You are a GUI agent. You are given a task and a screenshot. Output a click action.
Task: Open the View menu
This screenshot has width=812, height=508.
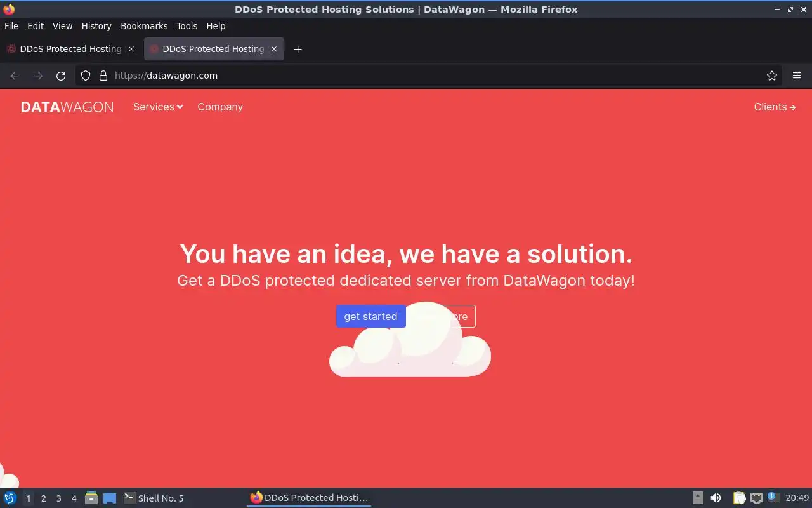pos(62,26)
